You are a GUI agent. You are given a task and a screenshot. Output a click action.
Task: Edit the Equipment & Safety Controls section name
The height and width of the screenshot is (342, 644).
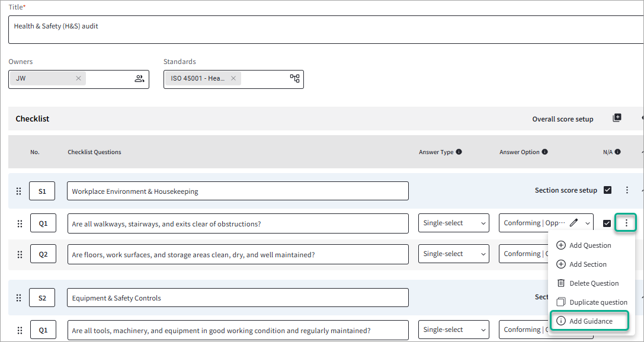[x=238, y=298]
